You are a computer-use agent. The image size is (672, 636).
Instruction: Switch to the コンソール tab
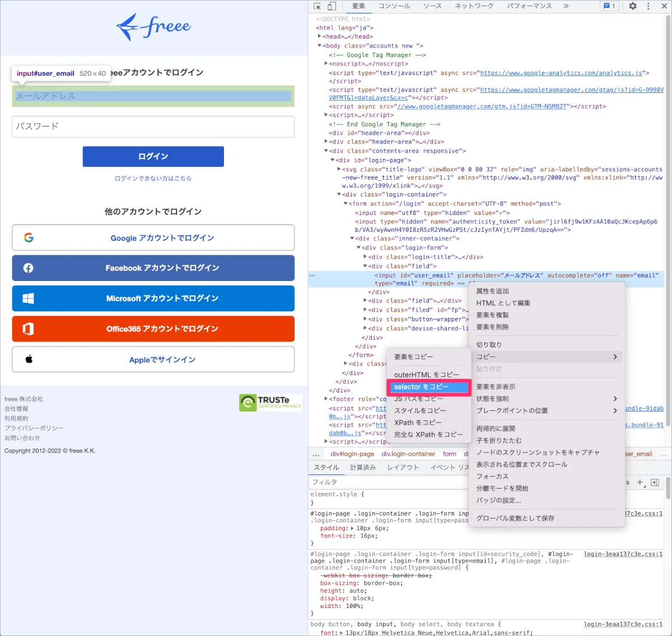point(394,6)
